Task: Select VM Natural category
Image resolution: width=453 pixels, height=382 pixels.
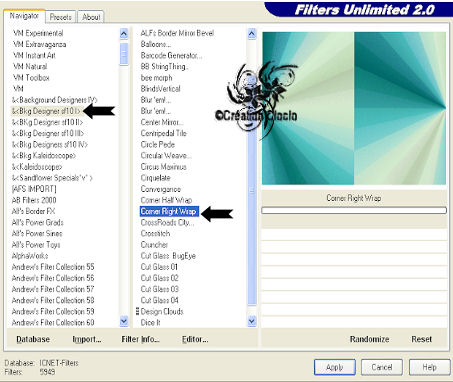Action: pyautogui.click(x=30, y=67)
